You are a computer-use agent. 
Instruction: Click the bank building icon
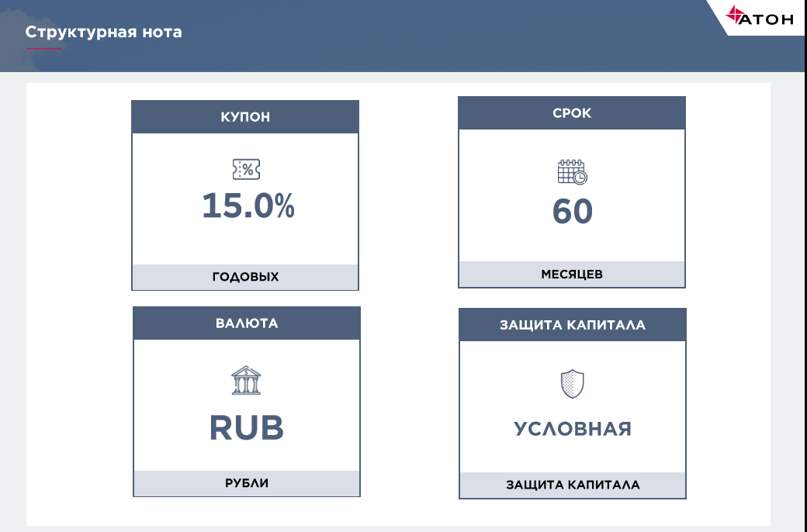pos(246,381)
